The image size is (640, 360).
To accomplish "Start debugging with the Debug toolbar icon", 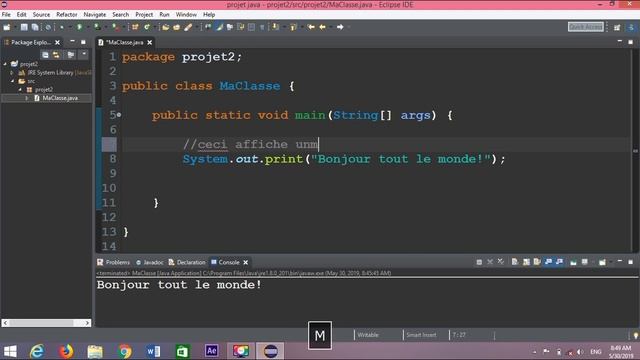I will point(62,27).
